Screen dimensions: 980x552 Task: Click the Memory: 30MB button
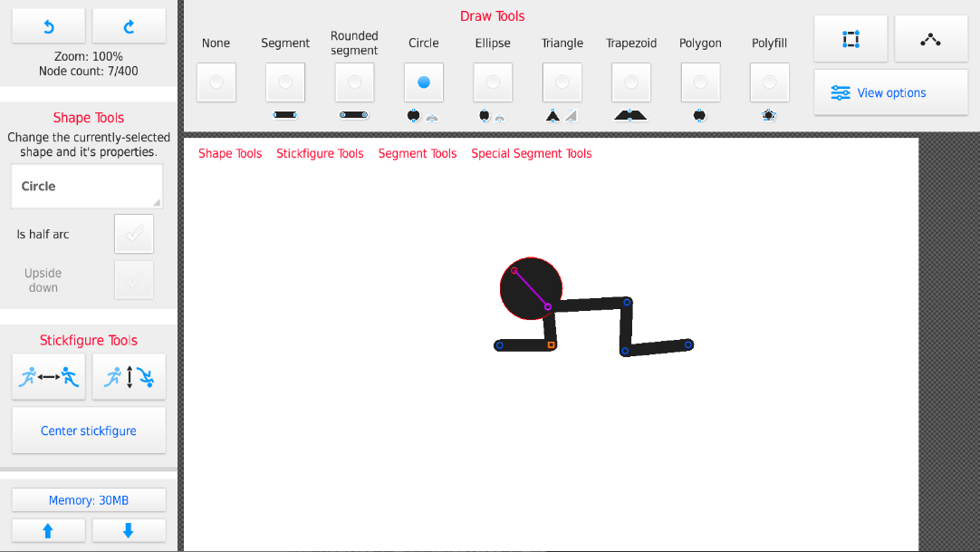tap(89, 500)
